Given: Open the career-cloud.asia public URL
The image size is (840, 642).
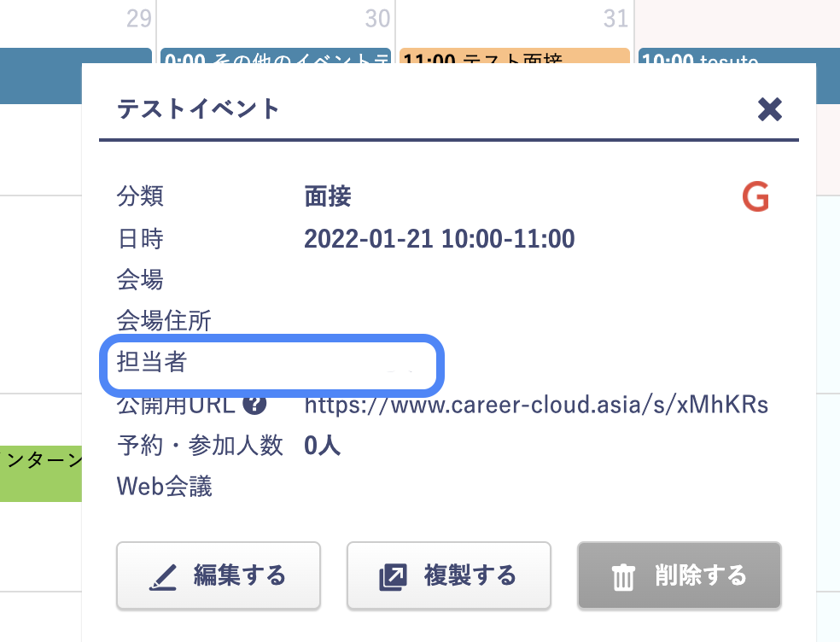Looking at the screenshot, I should (536, 404).
